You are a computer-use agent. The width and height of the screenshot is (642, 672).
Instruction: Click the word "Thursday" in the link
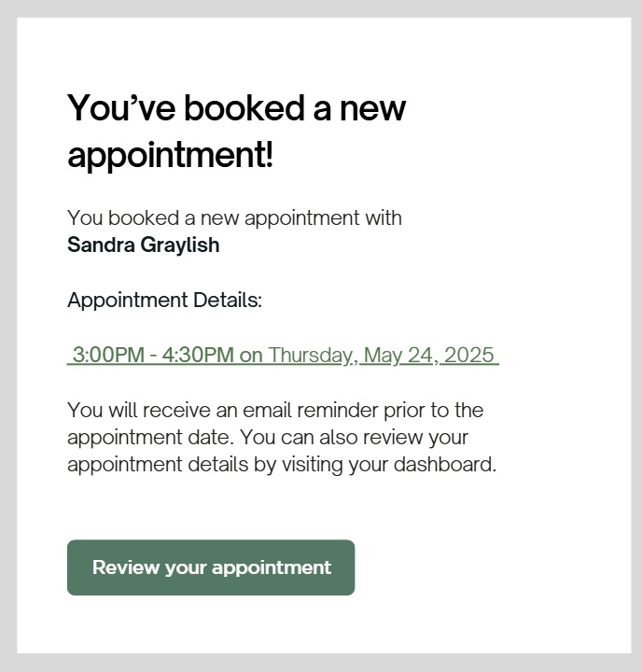click(312, 356)
